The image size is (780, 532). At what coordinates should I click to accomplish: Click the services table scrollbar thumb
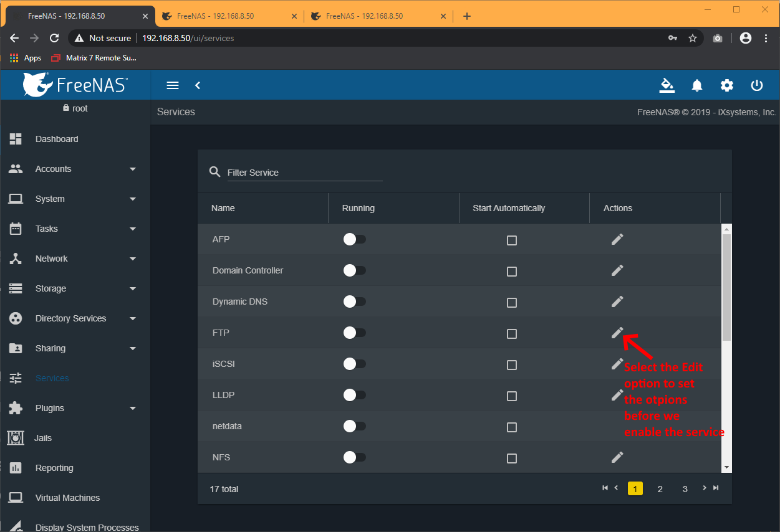pos(726,287)
